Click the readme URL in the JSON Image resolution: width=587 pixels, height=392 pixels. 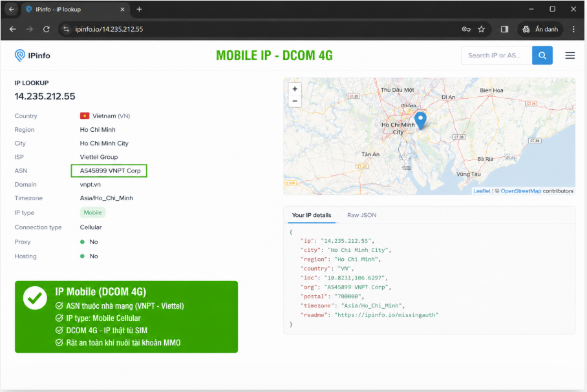pyautogui.click(x=386, y=315)
